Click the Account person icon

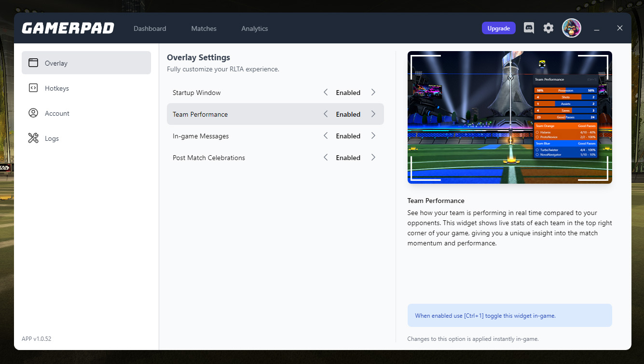point(33,113)
